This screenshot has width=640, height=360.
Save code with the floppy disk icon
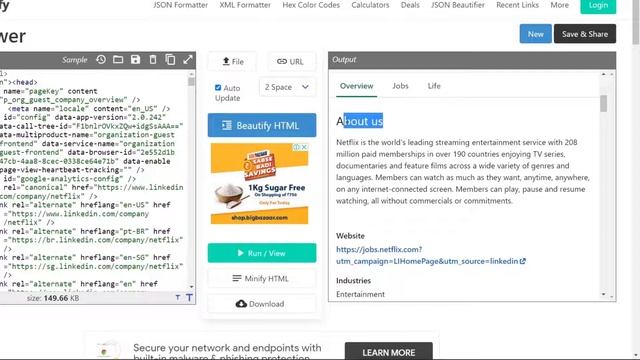coord(136,60)
